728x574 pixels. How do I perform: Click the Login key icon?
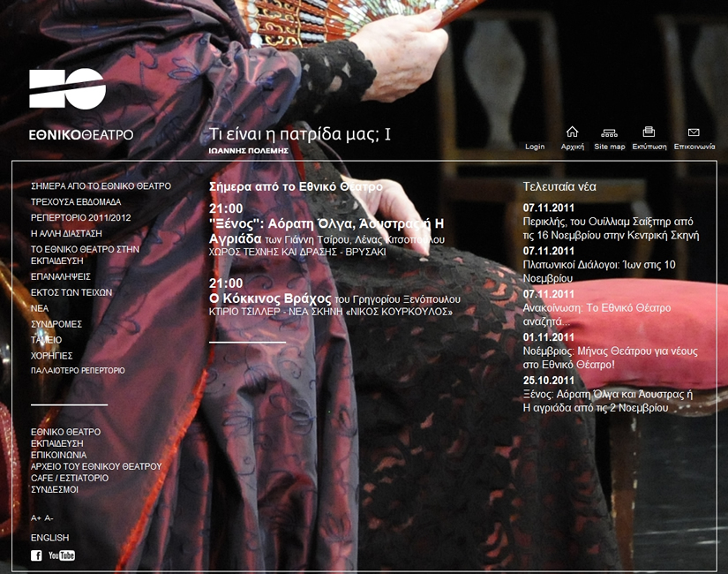[x=535, y=146]
